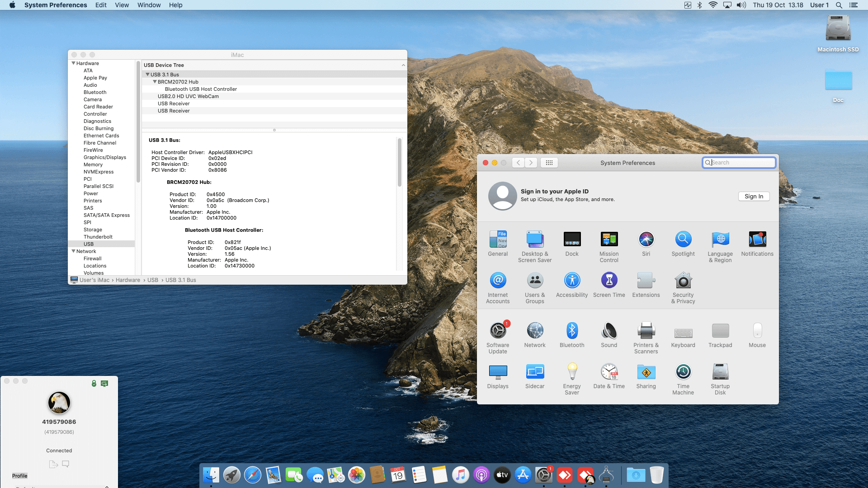Open App Store from the Dock

523,475
